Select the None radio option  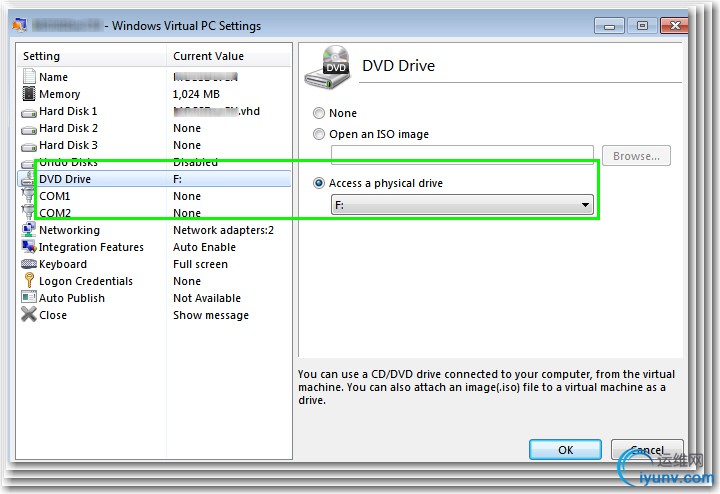click(319, 113)
